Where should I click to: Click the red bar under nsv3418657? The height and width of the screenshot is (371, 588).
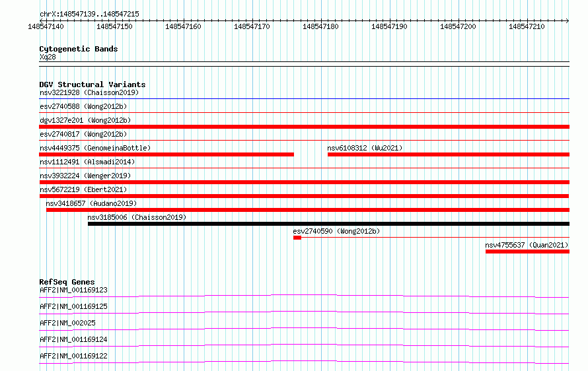(308, 210)
